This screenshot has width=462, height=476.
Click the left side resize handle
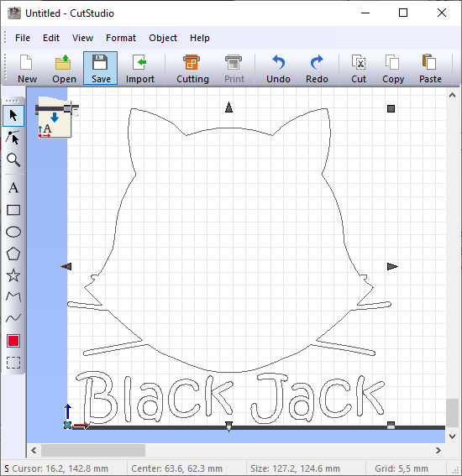66,266
